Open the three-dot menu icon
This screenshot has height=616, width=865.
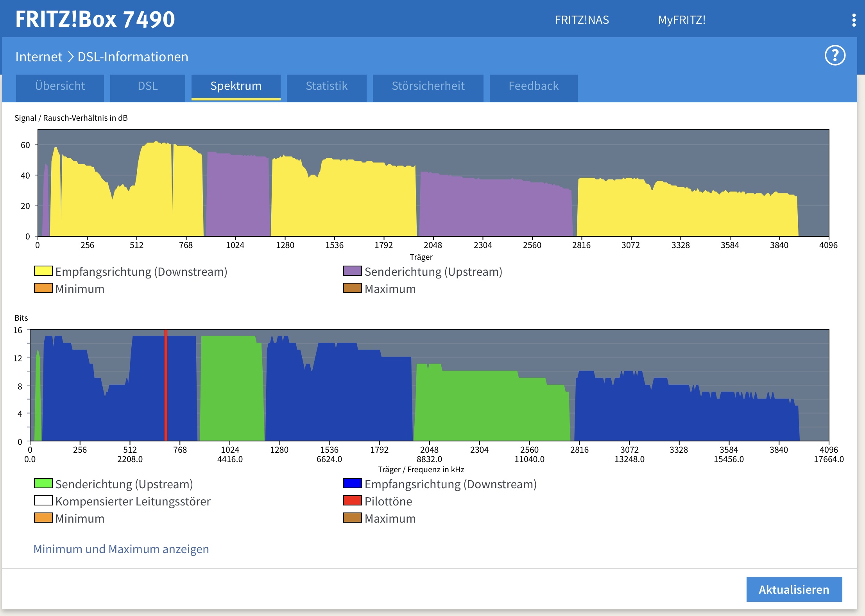point(854,20)
